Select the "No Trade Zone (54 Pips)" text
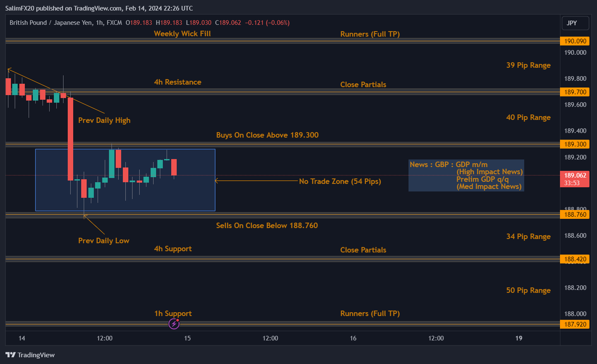Screen dimensions: 597x364 tap(340, 181)
